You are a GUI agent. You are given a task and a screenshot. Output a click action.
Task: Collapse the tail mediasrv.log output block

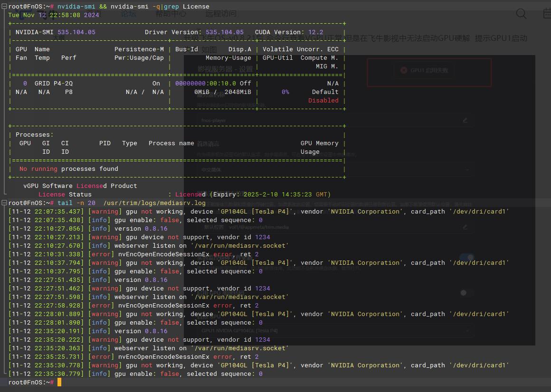4,203
